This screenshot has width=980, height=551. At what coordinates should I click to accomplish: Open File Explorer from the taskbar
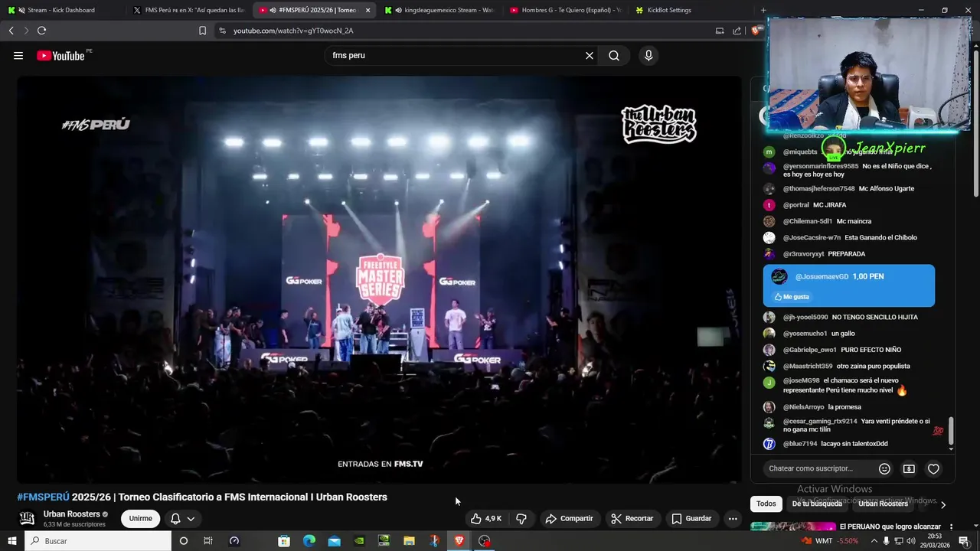pyautogui.click(x=409, y=541)
